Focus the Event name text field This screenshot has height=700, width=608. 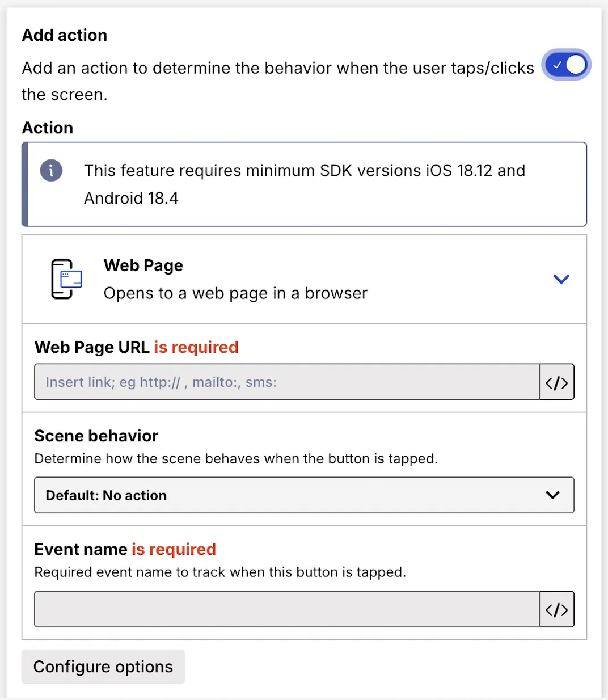point(286,609)
